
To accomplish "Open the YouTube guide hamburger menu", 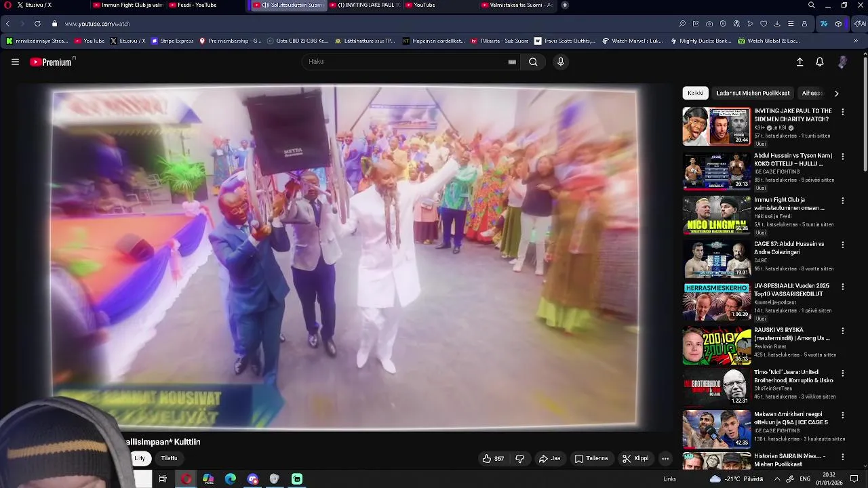I will 15,62.
